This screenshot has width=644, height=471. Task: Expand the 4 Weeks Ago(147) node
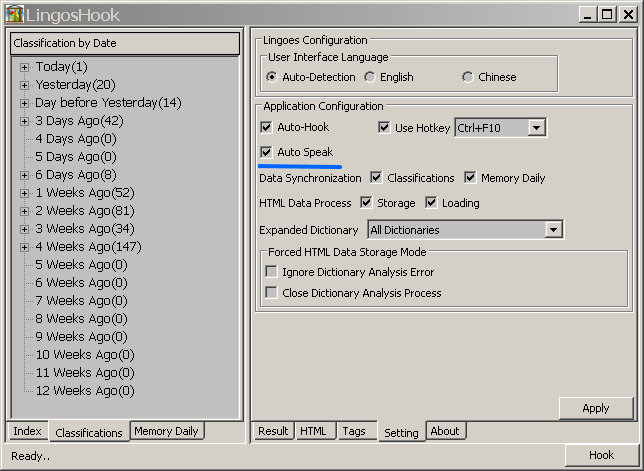tap(24, 247)
